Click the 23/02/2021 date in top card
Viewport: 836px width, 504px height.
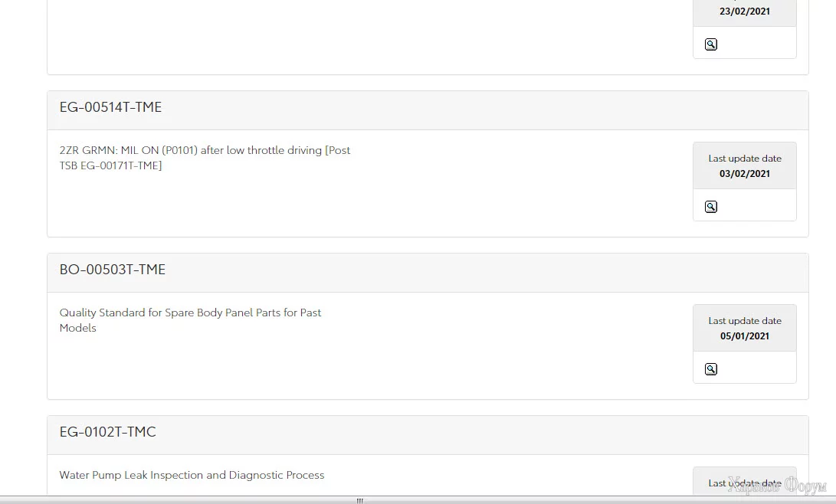[745, 11]
